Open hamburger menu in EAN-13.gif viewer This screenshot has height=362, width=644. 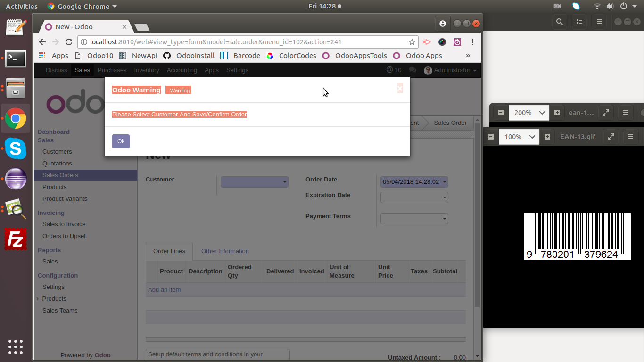[631, 137]
